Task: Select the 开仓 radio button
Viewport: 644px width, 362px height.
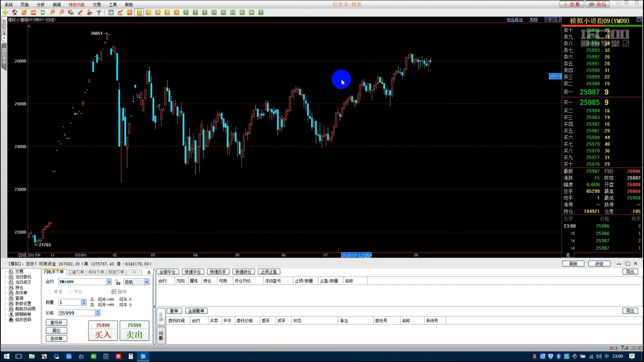Action: pos(50,292)
